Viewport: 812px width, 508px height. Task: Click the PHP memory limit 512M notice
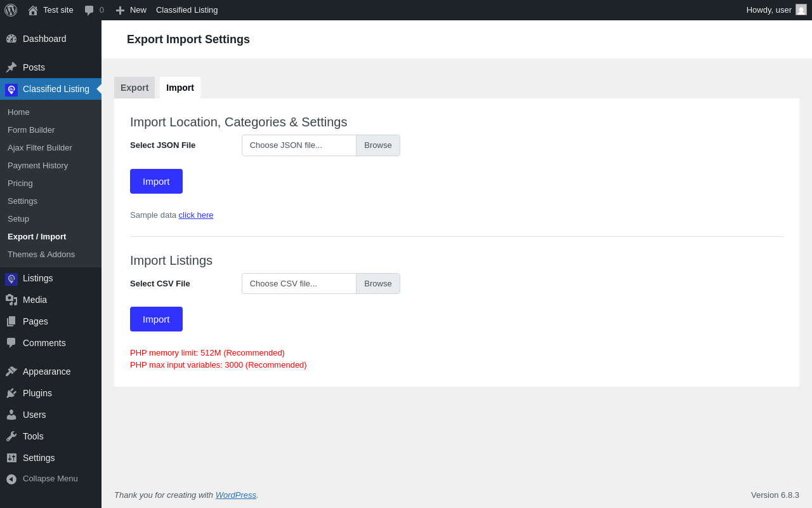[207, 353]
